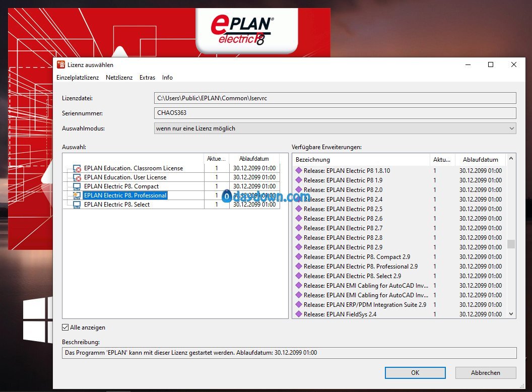
Task: Click the diamond icon for Release: EPLAN Electric P8 1.9
Action: [x=299, y=180]
